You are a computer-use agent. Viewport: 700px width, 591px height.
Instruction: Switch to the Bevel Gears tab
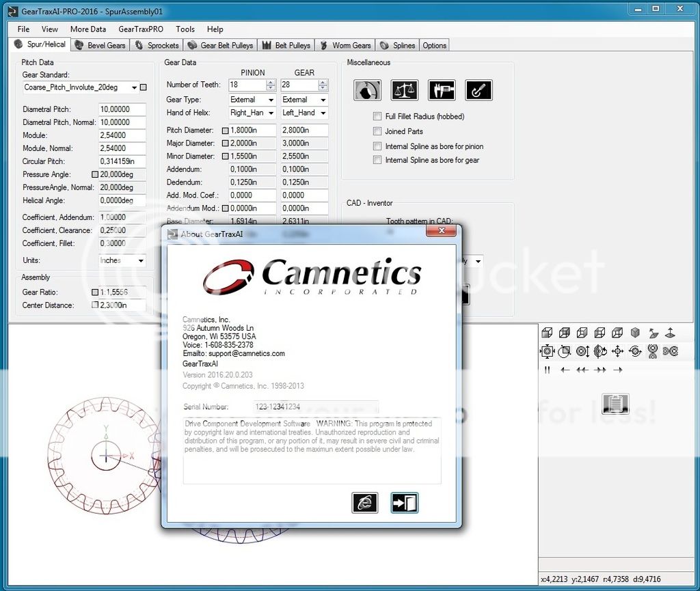100,46
